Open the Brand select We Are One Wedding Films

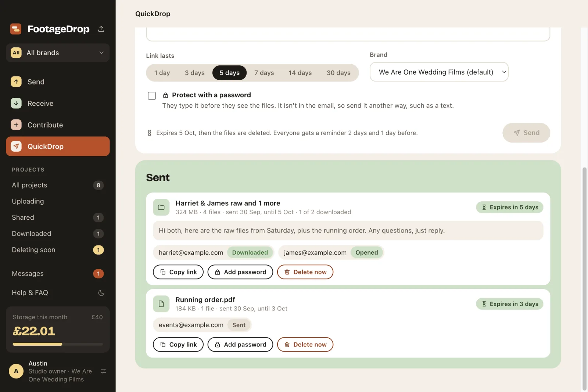439,72
